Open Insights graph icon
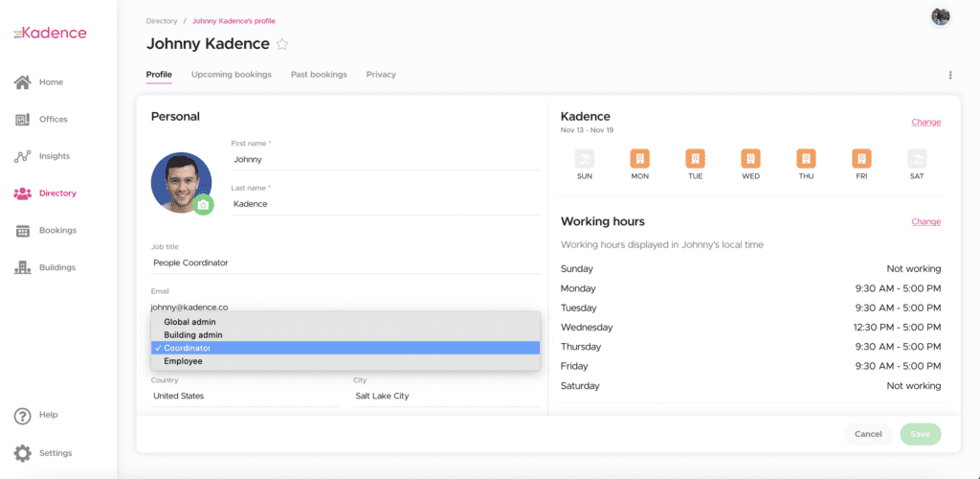This screenshot has width=980, height=479. 23,156
